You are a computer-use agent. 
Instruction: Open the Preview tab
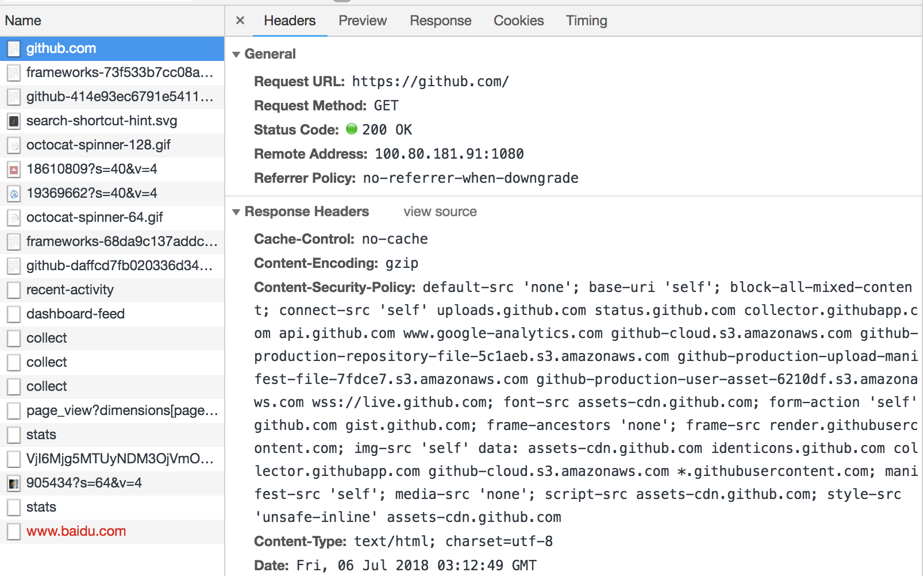(x=363, y=21)
